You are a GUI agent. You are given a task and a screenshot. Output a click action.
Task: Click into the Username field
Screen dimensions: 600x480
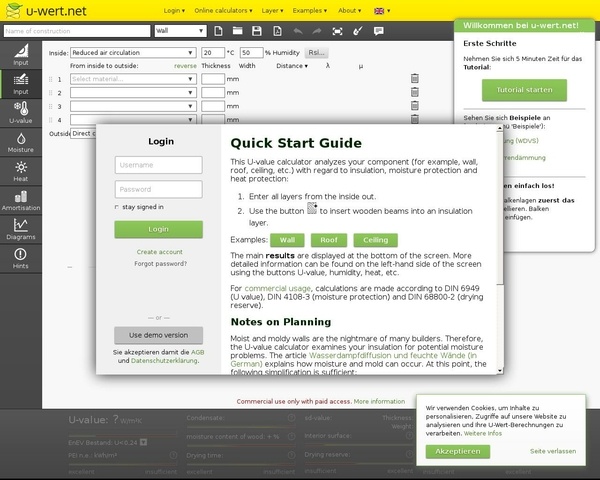coord(160,165)
